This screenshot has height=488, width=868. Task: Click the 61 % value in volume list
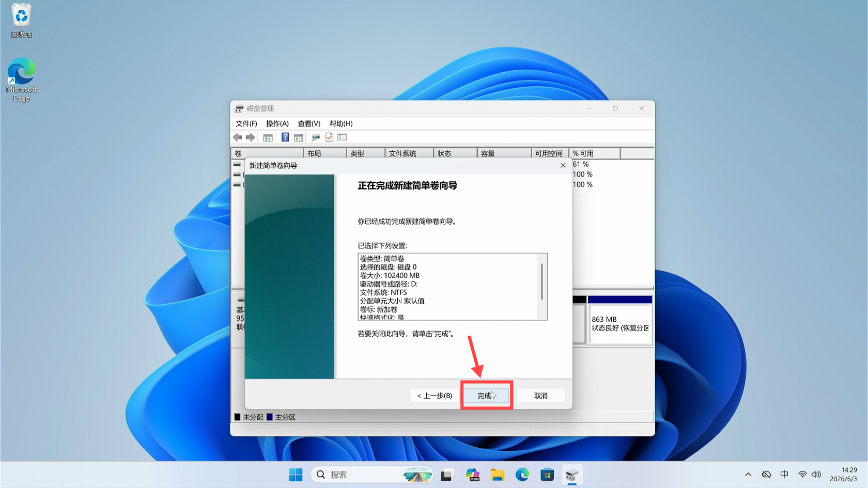tap(581, 164)
